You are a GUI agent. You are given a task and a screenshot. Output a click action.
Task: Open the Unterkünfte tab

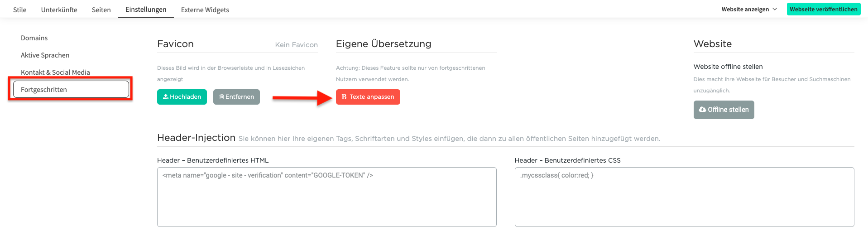59,10
